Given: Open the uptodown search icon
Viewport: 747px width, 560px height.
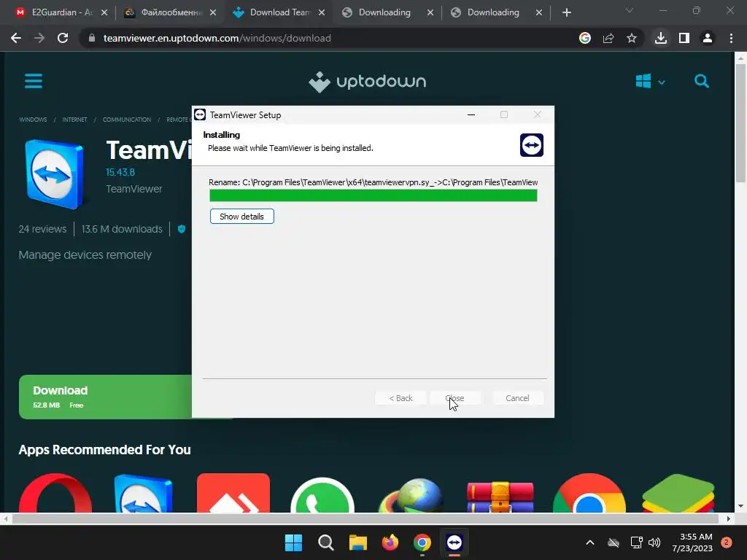Looking at the screenshot, I should click(702, 81).
